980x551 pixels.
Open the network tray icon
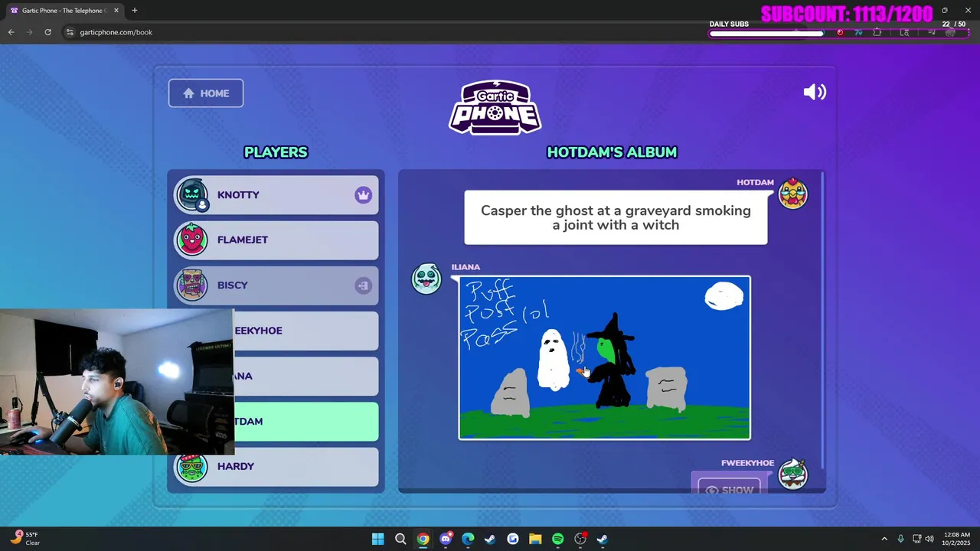tap(916, 539)
